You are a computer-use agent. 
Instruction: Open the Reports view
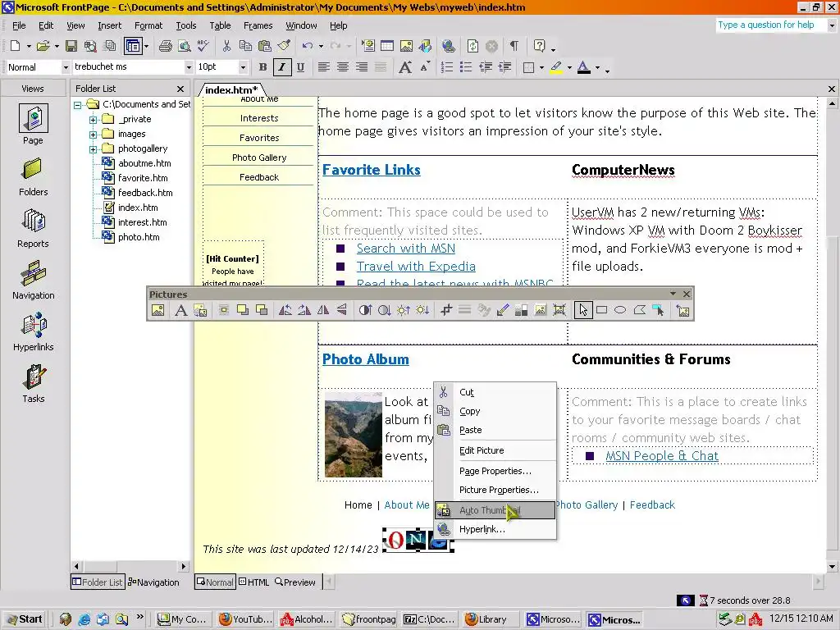[x=33, y=228]
